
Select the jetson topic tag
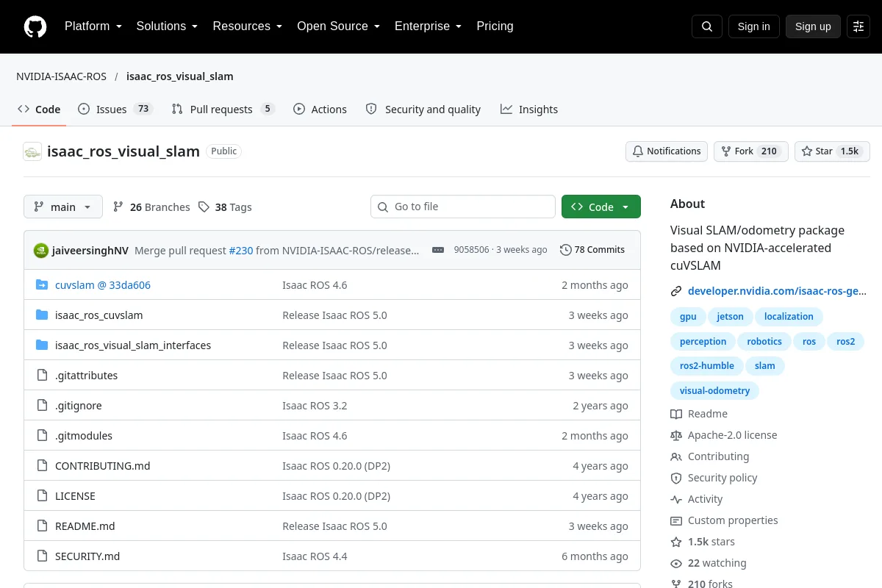click(731, 317)
